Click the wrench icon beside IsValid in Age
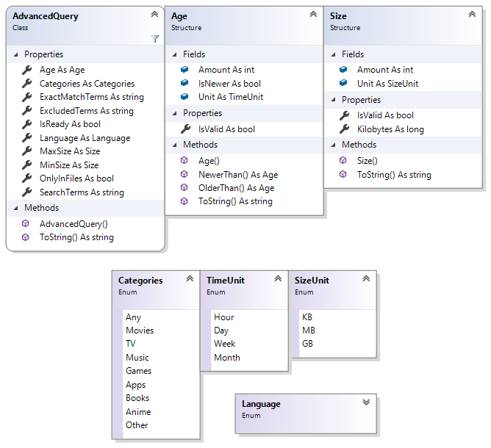This screenshot has width=491, height=448. pos(185,129)
